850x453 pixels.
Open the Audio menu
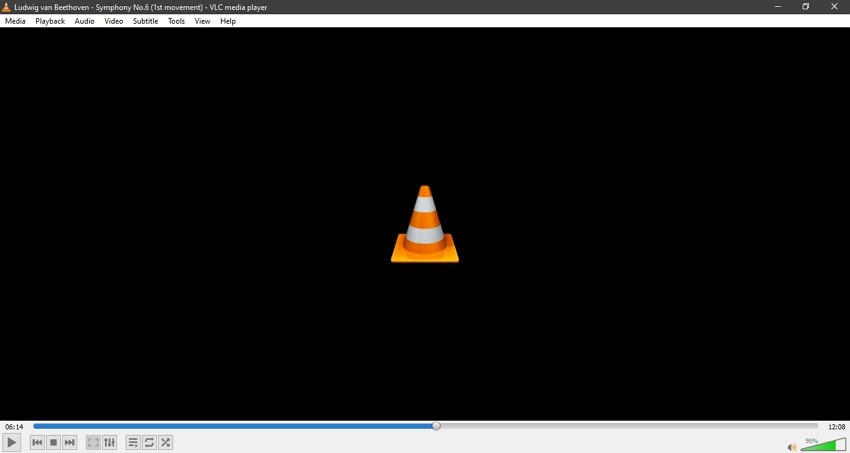pos(85,21)
